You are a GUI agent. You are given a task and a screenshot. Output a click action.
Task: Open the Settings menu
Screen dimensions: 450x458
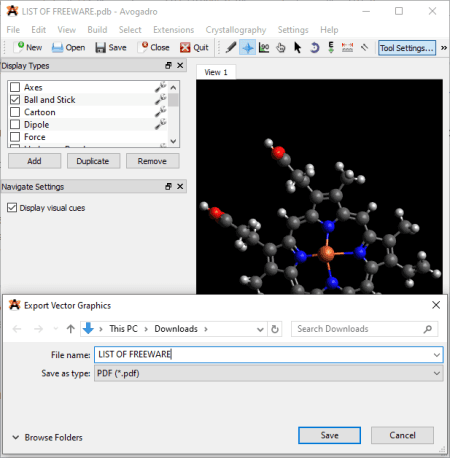[x=293, y=30]
